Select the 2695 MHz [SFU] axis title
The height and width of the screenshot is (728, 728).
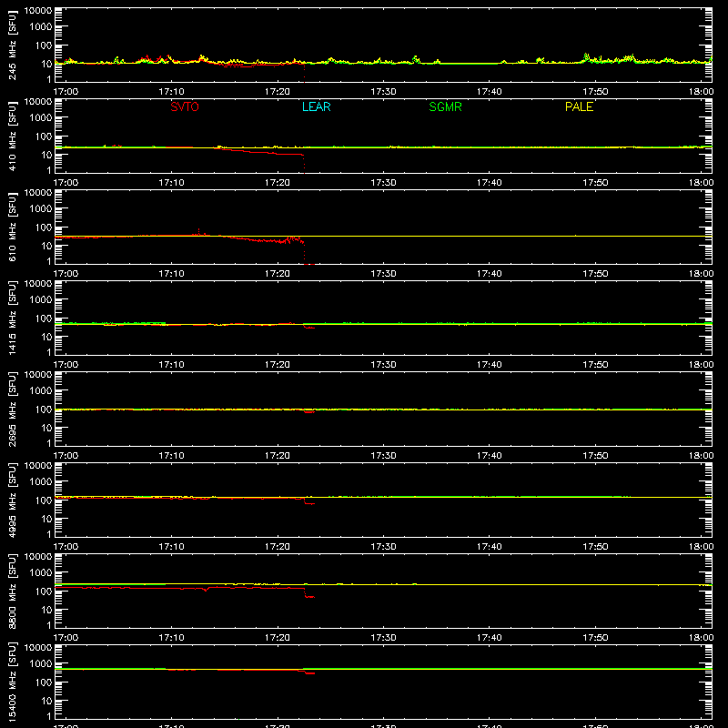[12, 409]
